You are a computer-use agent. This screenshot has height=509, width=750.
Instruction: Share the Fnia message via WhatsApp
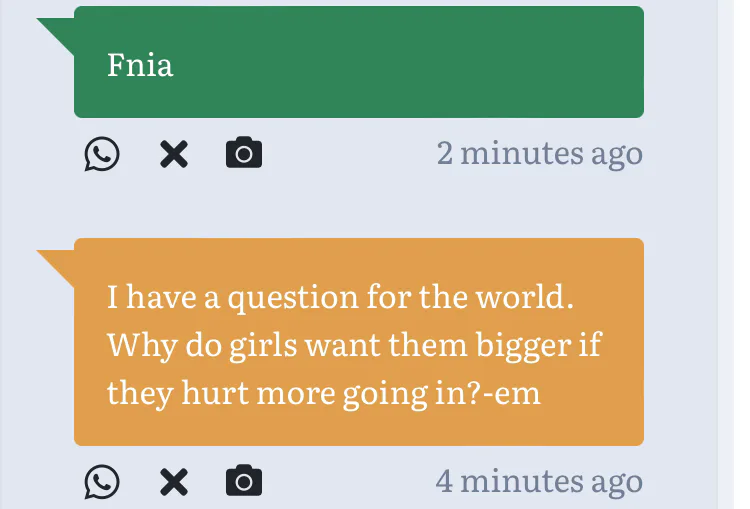pos(102,155)
